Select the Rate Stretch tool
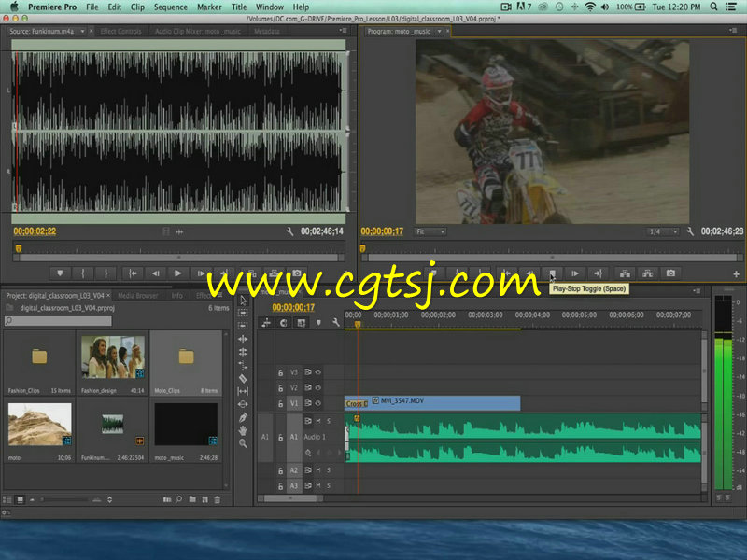The width and height of the screenshot is (747, 560). coord(243,365)
